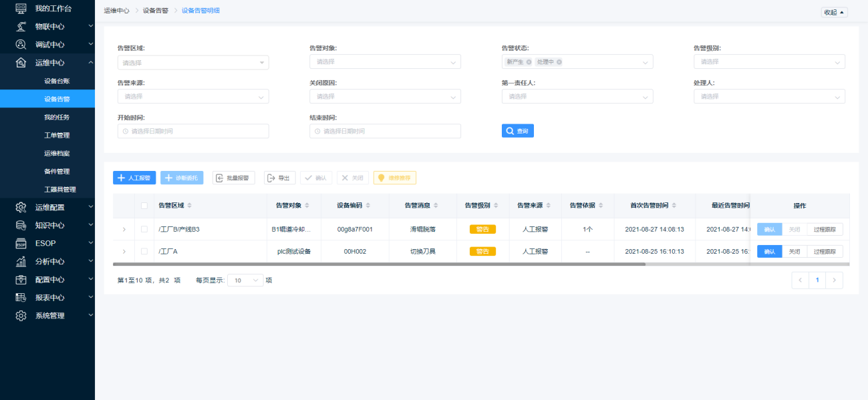Click the 物联中心 robot arm icon
The width and height of the screenshot is (868, 400).
coord(21,27)
